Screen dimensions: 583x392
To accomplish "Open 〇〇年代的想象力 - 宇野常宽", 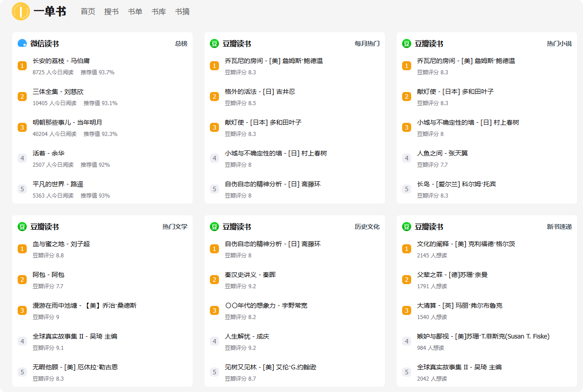I will [266, 305].
